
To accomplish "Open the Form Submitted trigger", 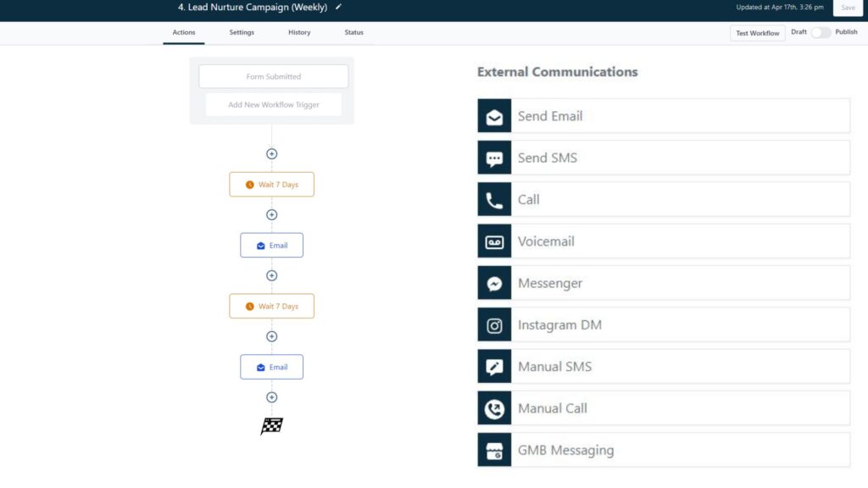I will pyautogui.click(x=274, y=76).
